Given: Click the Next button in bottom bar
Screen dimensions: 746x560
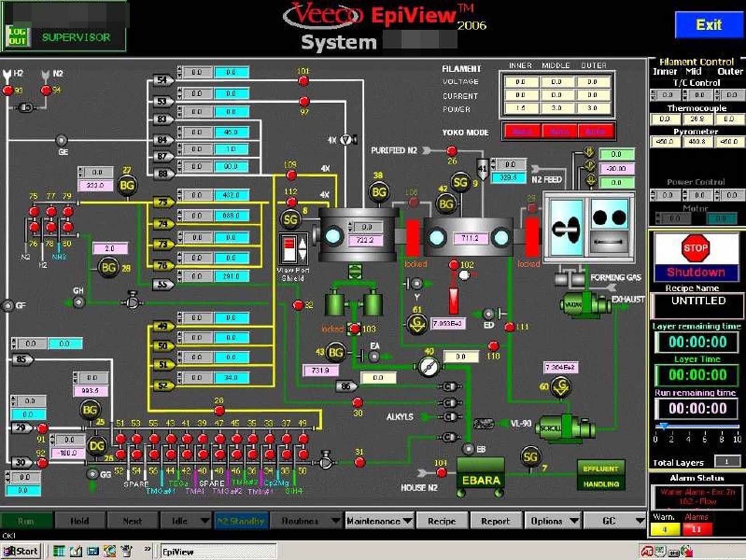Looking at the screenshot, I should pos(132,520).
